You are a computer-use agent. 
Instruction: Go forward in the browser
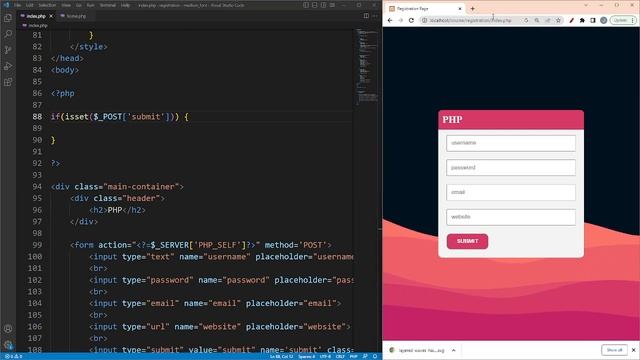click(400, 20)
